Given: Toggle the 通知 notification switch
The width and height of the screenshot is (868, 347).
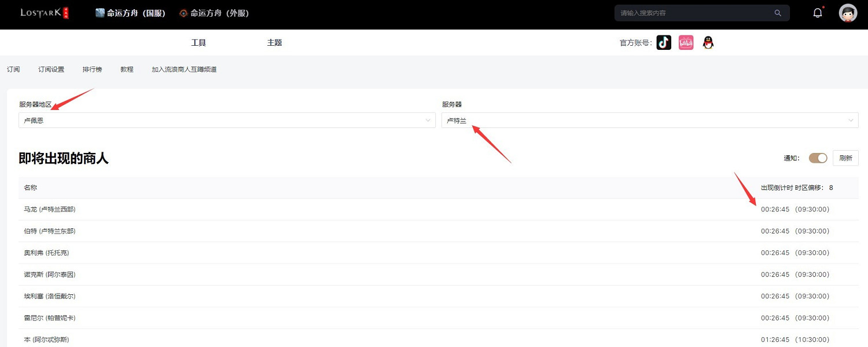Looking at the screenshot, I should (818, 158).
